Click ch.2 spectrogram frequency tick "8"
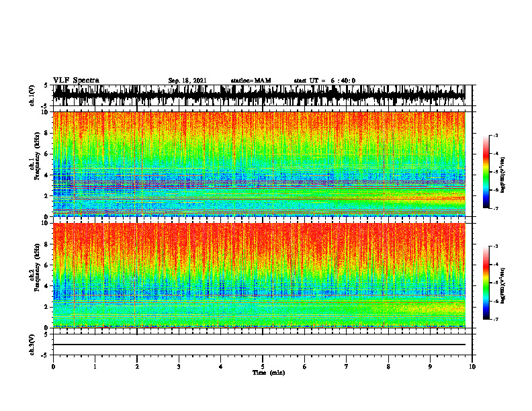Screen dimensions: 532x411 click(47, 244)
